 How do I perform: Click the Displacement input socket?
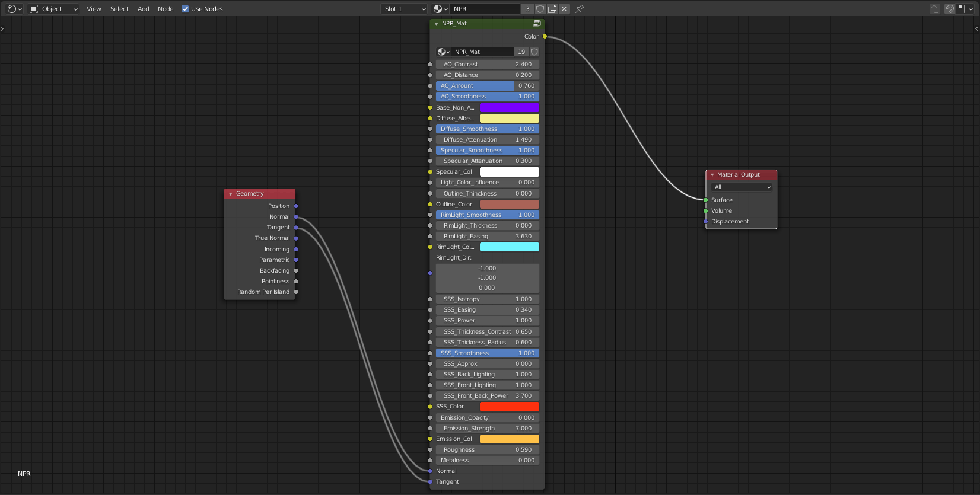705,222
